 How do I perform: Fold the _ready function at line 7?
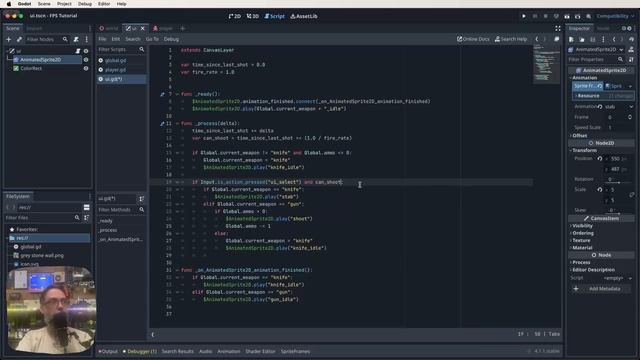point(178,94)
